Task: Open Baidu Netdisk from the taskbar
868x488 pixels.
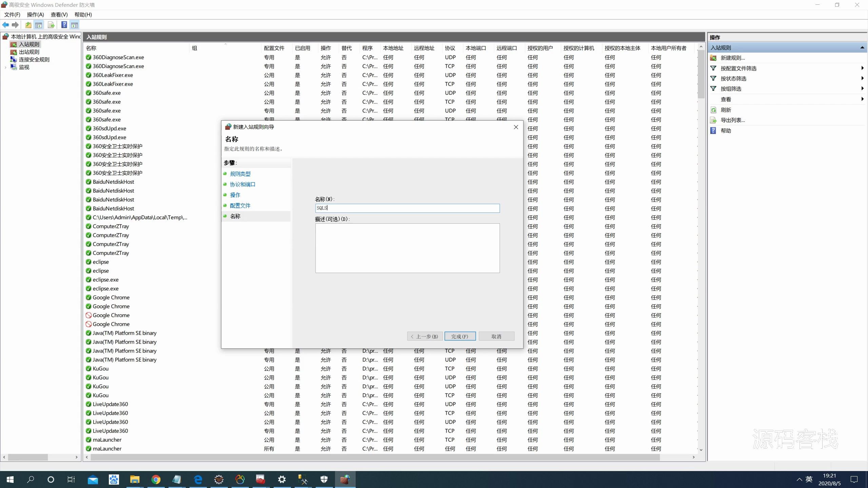Action: [114, 480]
